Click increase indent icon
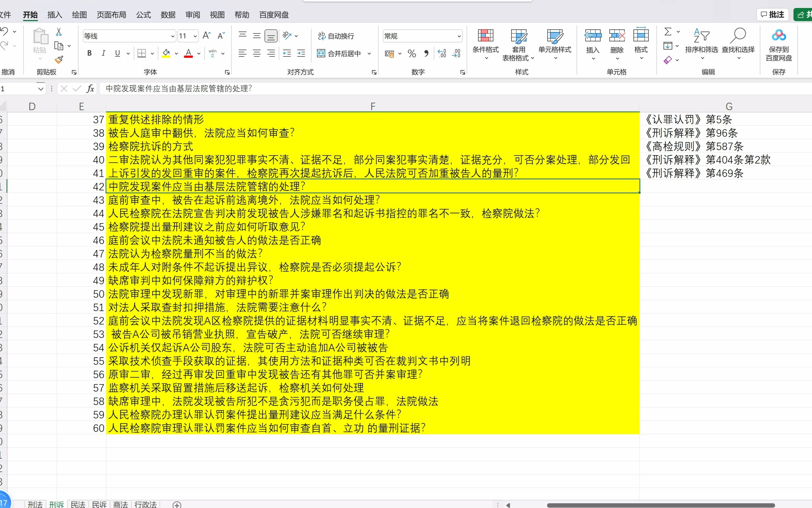The height and width of the screenshot is (508, 812). pyautogui.click(x=301, y=53)
